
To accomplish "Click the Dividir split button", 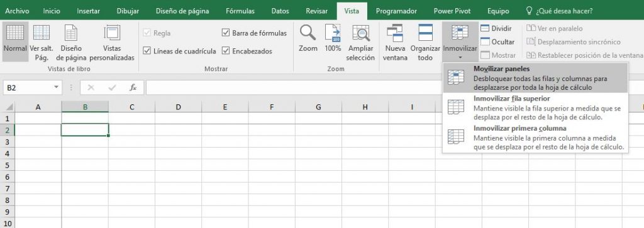I will (496, 28).
